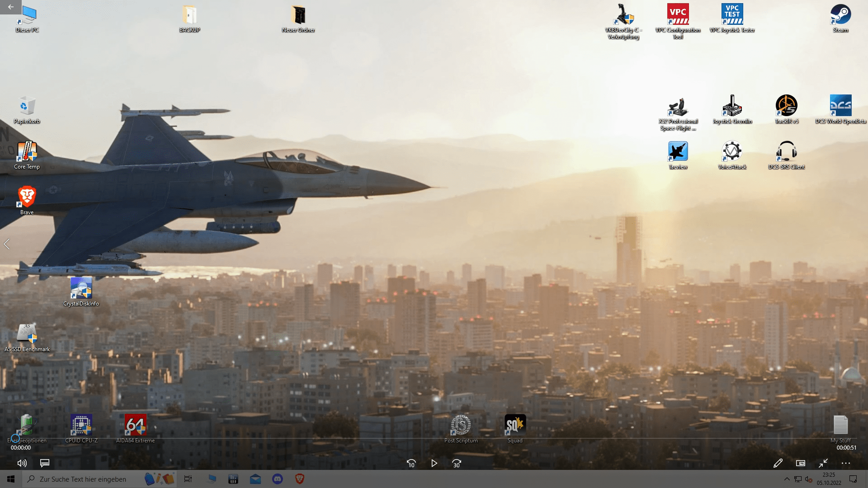Open the VKBDevCfg-C shortcut icon
Image resolution: width=868 pixels, height=488 pixels.
tap(623, 22)
